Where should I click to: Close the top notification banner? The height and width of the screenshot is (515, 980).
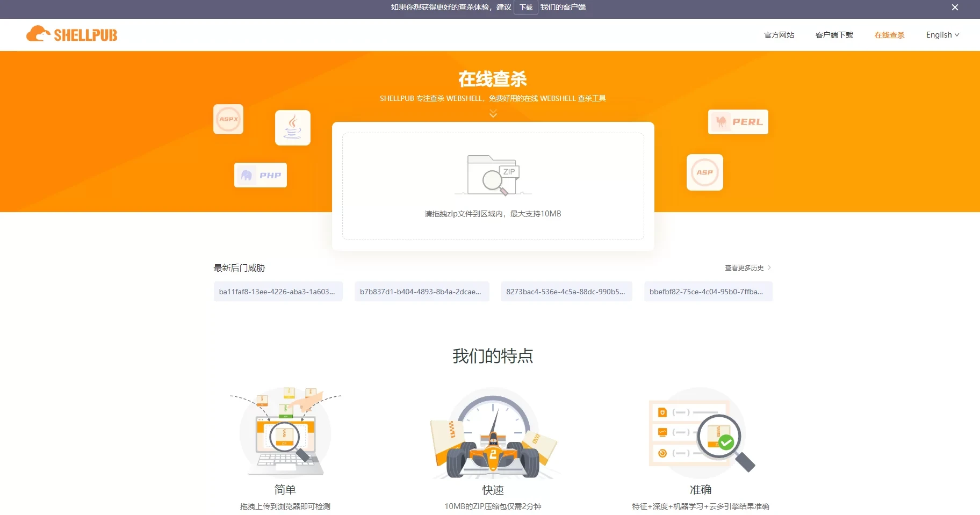[x=955, y=8]
